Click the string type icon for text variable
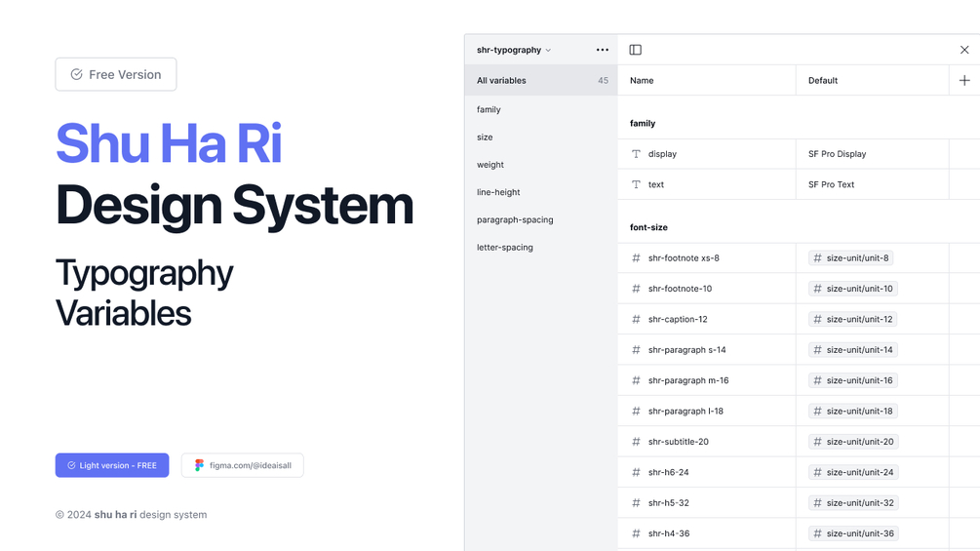980x551 pixels. pos(636,184)
